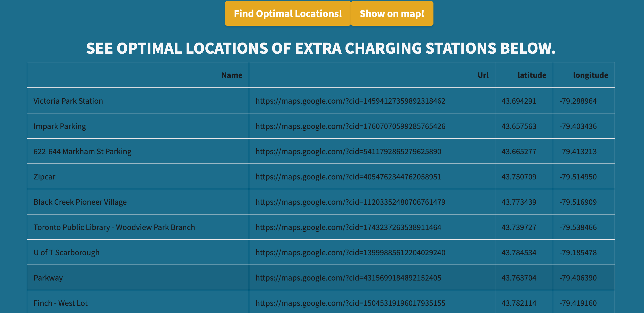Click the 622-644 Markham St Parking cell
The width and height of the screenshot is (644, 313).
pos(138,151)
